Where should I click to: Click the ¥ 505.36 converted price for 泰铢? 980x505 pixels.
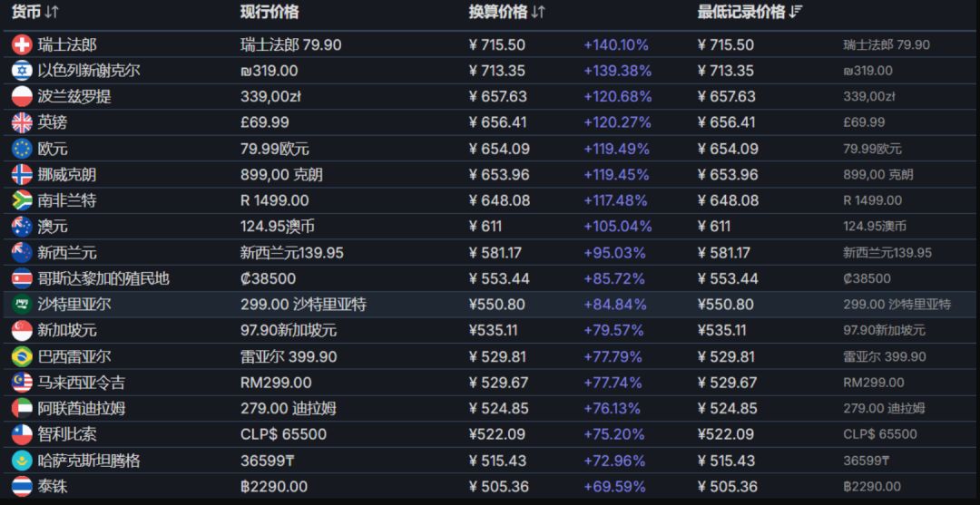(x=497, y=487)
